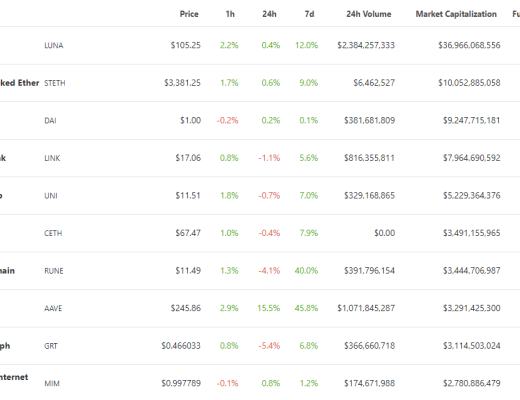Image resolution: width=520 pixels, height=400 pixels.
Task: Click the GRT price $0.466033
Action: click(x=181, y=346)
